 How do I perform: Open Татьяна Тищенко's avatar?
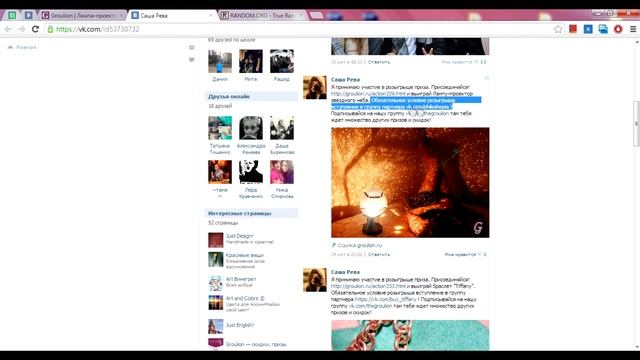220,128
